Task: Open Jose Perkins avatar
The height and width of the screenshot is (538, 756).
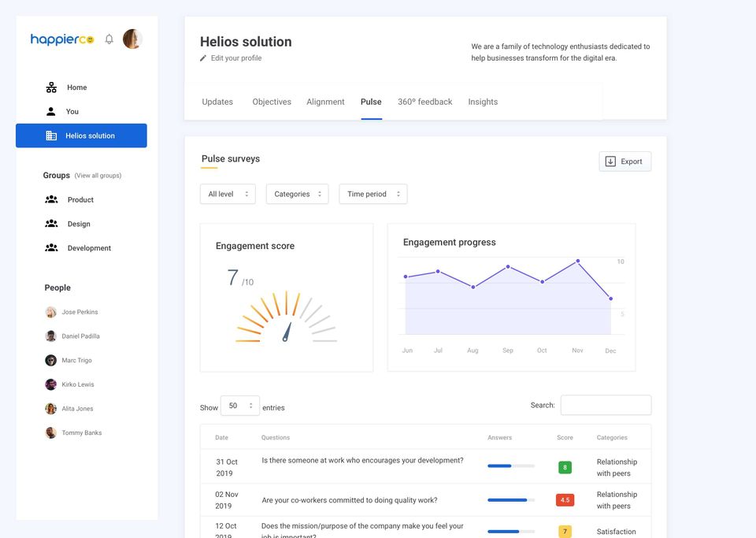Action: point(50,312)
